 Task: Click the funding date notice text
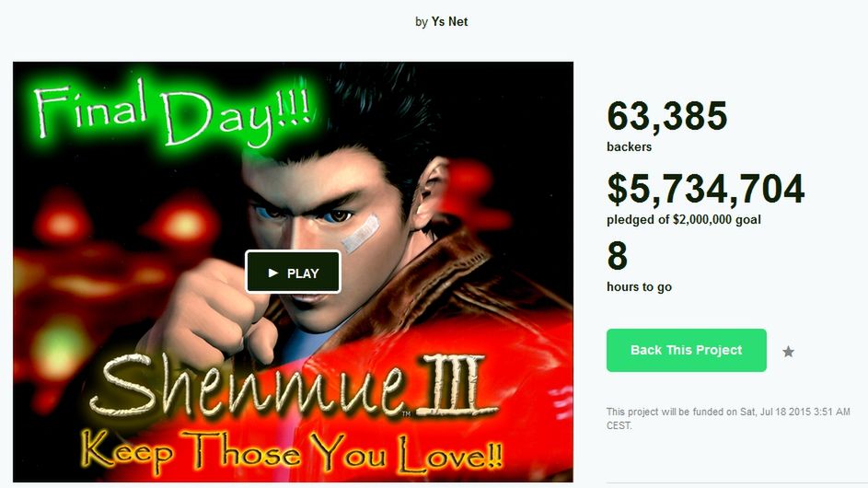728,419
